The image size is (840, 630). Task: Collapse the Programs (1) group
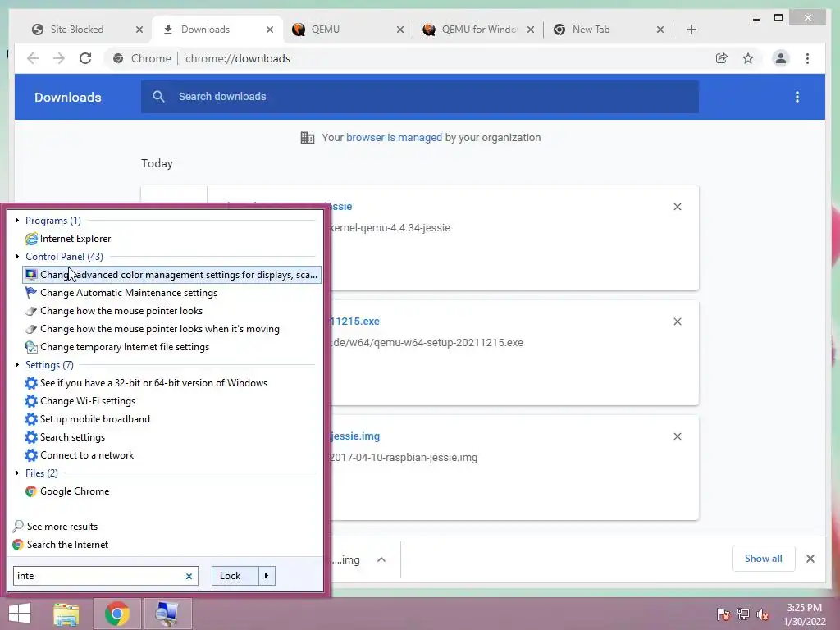click(x=17, y=220)
